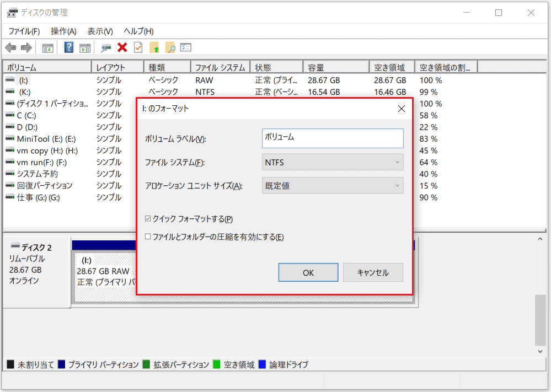Click the ボリューム ラベル text field

[332, 138]
